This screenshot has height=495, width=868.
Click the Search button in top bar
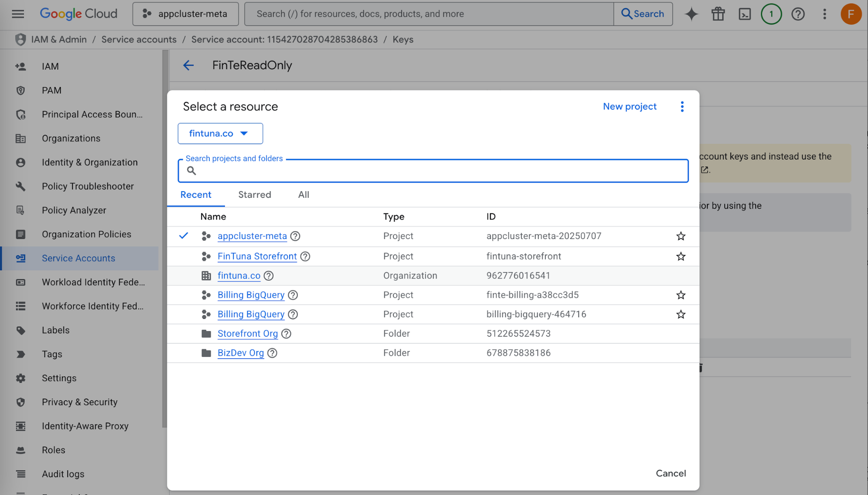(x=643, y=14)
